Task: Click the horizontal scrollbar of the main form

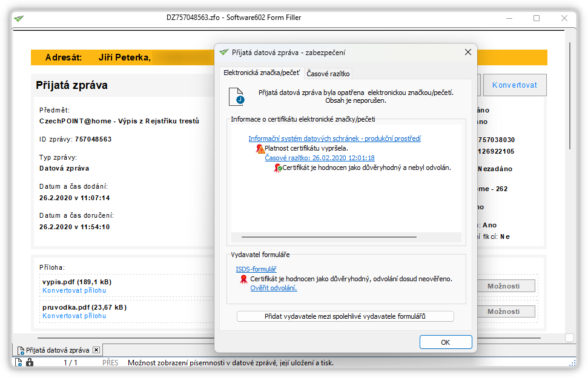Action: coord(289,338)
